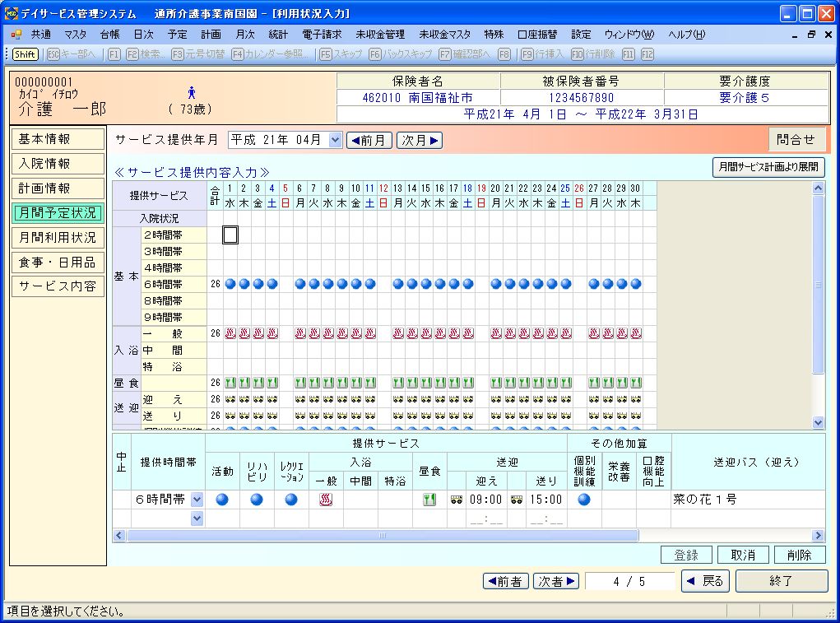
Task: Open the サービス提供年月 dropdown
Action: pyautogui.click(x=335, y=140)
